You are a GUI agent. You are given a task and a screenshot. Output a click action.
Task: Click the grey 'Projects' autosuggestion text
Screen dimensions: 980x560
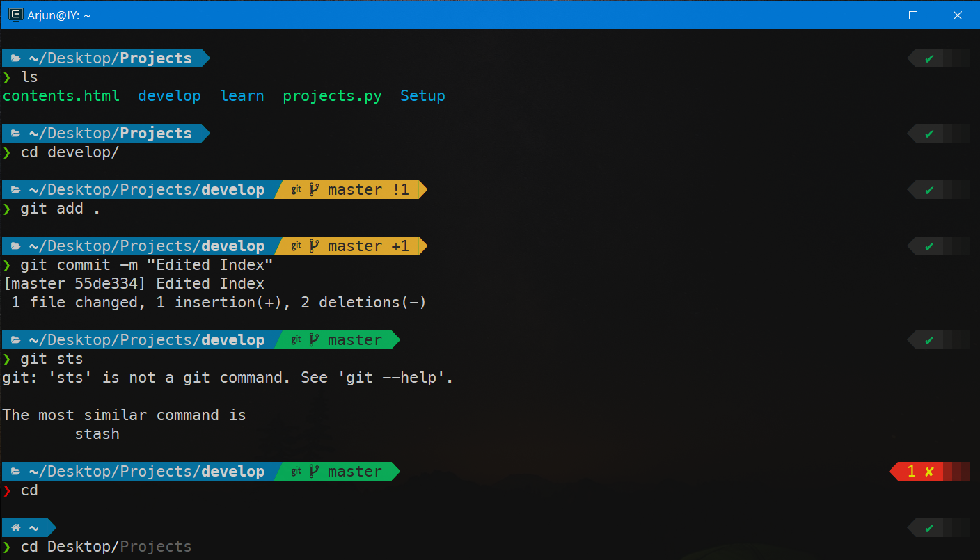[156, 547]
